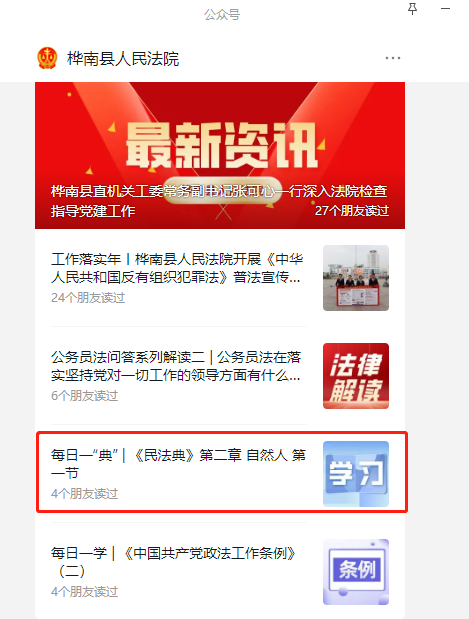Open the 桦南县直机关工委 headline article
The image size is (469, 619).
coord(219,201)
